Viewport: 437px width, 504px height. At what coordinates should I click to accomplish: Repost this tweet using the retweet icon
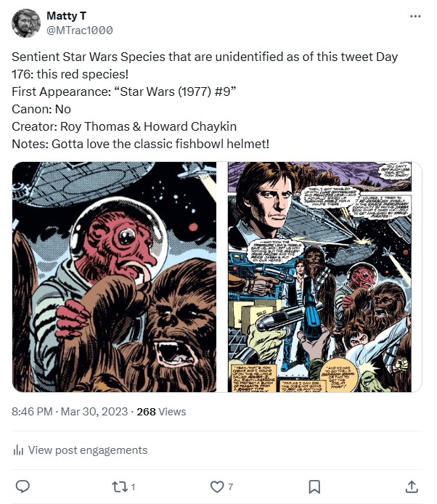pos(119,486)
